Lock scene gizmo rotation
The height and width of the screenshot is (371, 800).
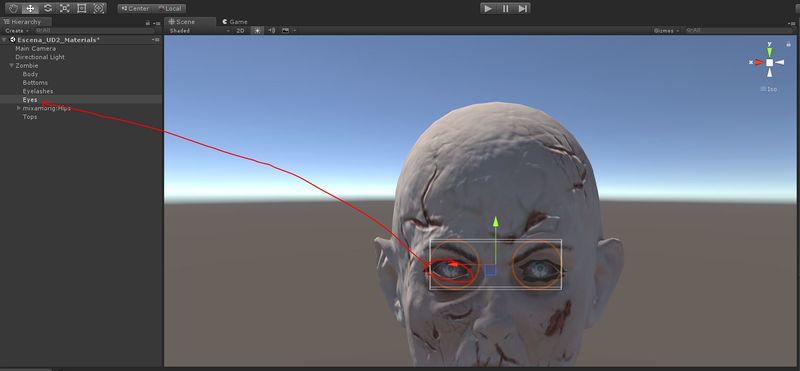(789, 44)
